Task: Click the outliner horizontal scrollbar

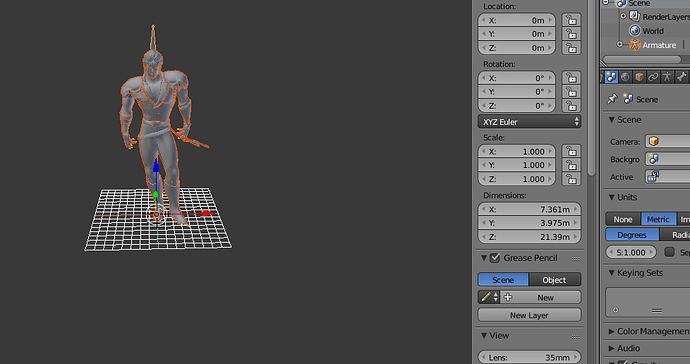Action: pyautogui.click(x=641, y=59)
